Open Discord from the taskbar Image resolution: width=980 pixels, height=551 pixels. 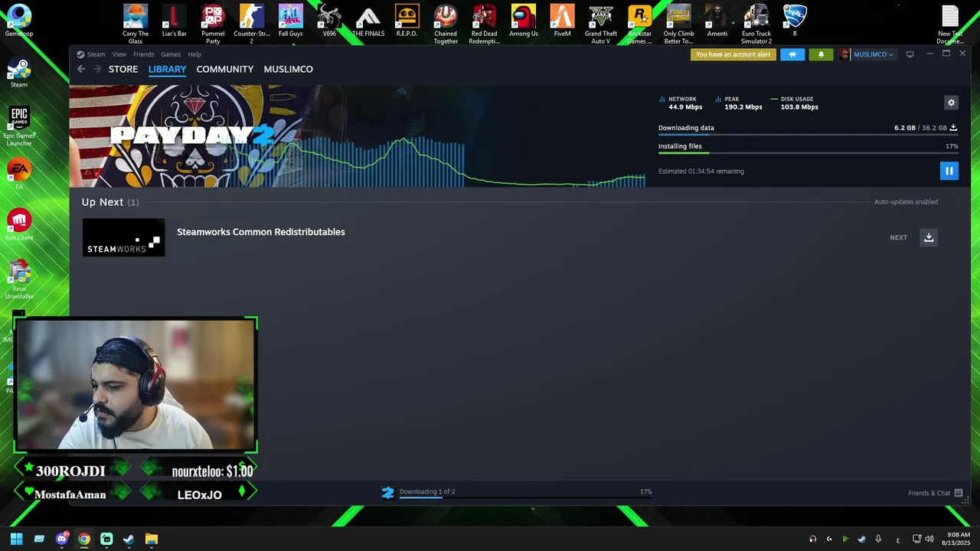click(62, 539)
